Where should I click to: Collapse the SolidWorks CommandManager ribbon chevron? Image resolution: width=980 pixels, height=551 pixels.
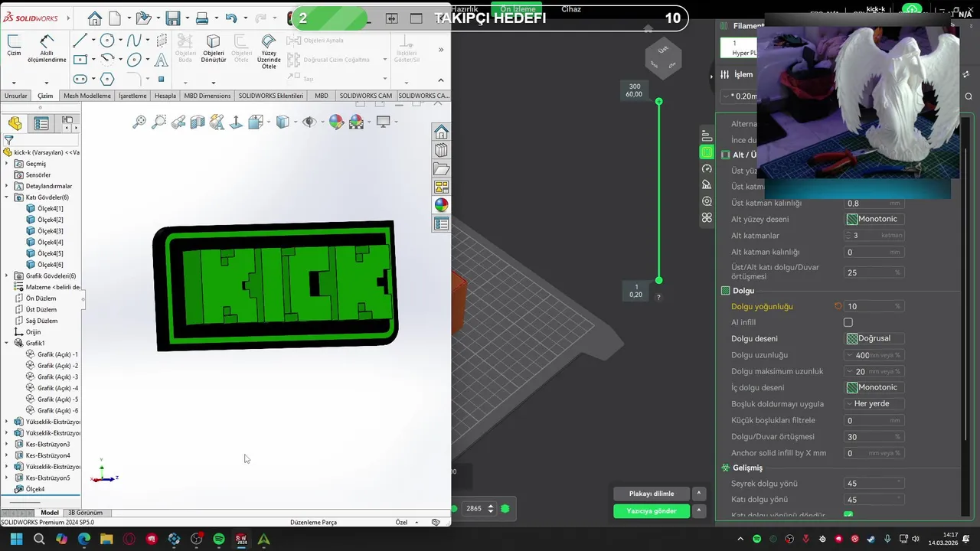pos(440,80)
